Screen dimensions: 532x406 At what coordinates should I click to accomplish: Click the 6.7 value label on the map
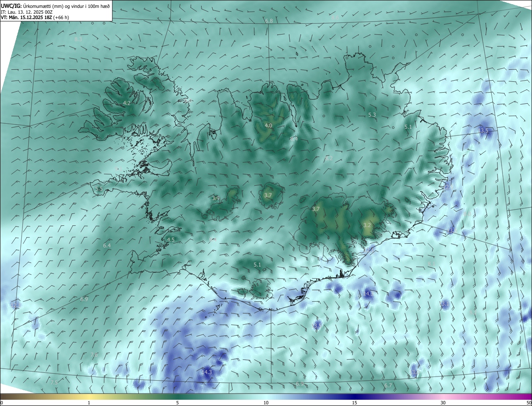click(x=388, y=386)
